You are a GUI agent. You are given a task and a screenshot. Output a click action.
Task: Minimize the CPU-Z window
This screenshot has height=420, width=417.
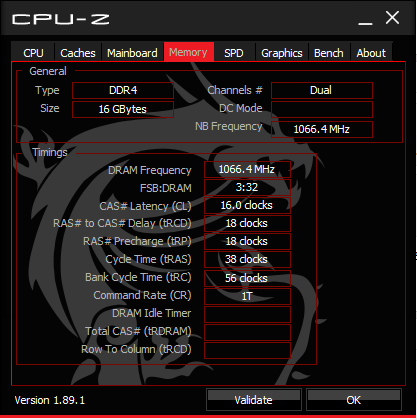(x=365, y=19)
